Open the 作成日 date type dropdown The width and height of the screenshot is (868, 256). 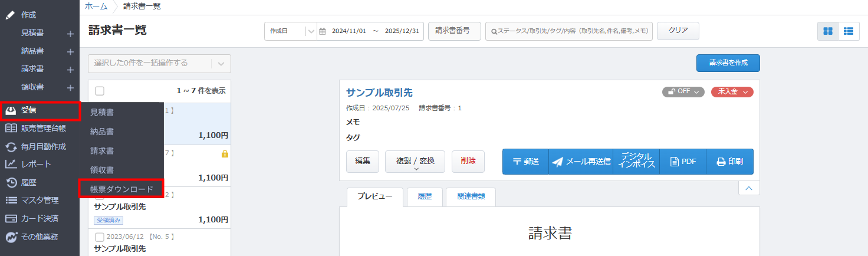pyautogui.click(x=290, y=31)
